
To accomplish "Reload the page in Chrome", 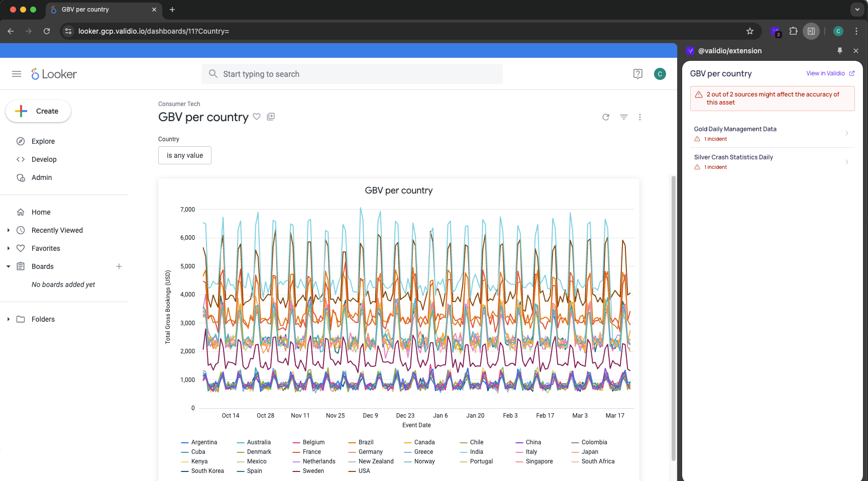I will (x=47, y=31).
